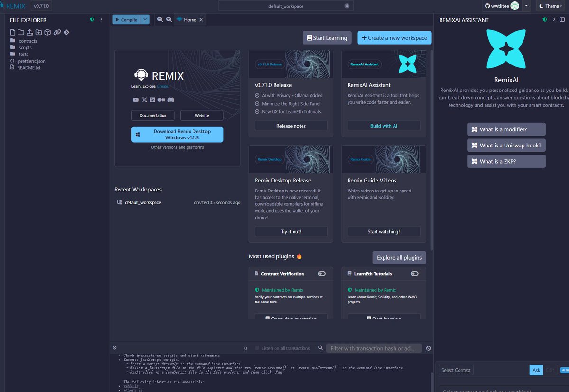Click Start watching! button
This screenshot has height=392, width=569.
click(x=384, y=231)
